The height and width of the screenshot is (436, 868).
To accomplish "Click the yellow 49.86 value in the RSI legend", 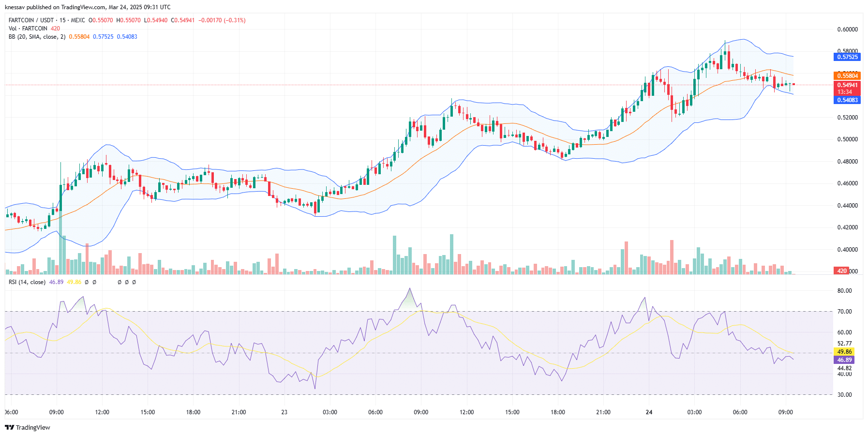I will tap(74, 282).
